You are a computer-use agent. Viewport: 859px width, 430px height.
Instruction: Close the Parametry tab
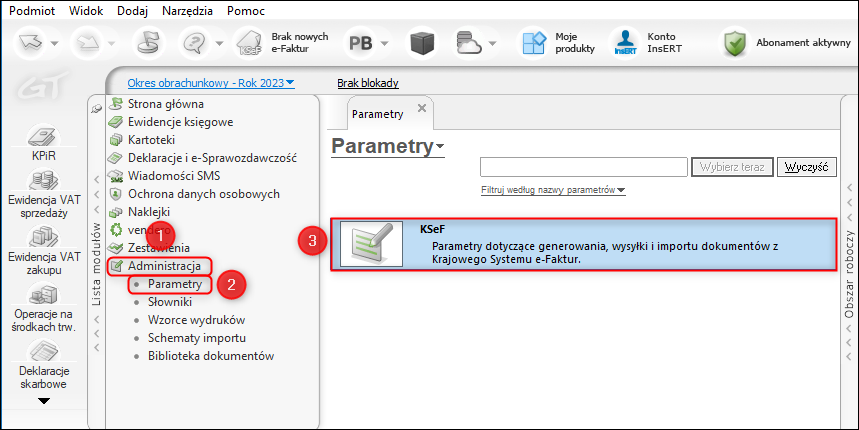(x=421, y=108)
